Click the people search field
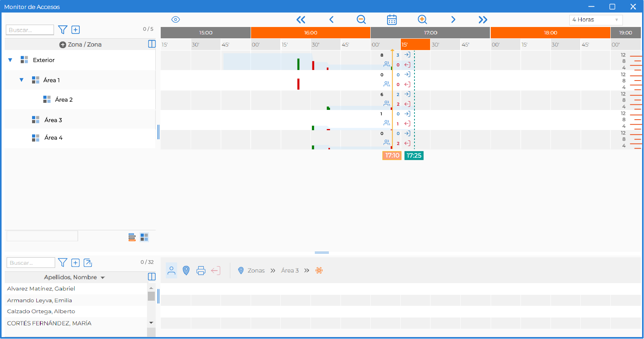644x339 pixels. (x=31, y=262)
